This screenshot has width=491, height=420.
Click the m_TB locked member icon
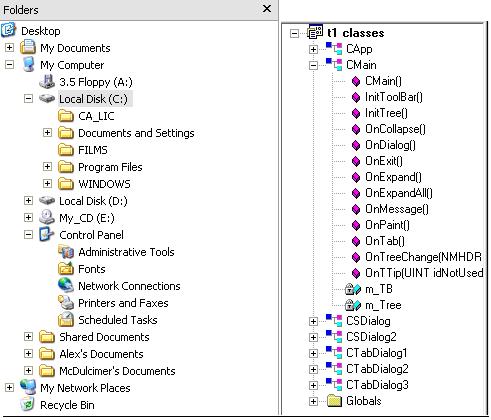[353, 289]
